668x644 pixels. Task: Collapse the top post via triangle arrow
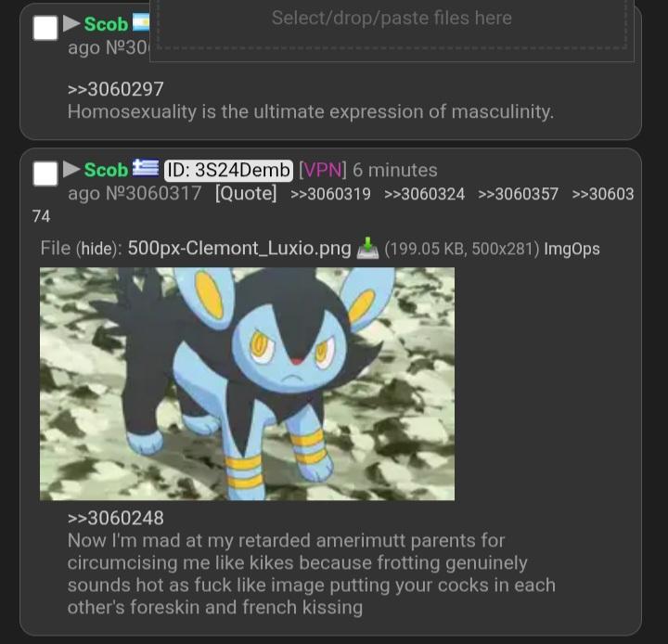point(71,23)
